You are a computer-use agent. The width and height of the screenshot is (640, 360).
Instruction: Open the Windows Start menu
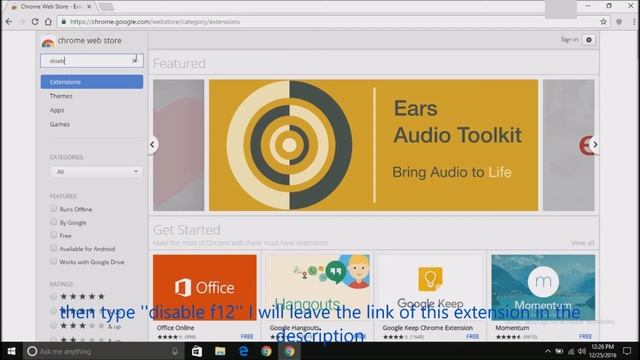[x=11, y=351]
